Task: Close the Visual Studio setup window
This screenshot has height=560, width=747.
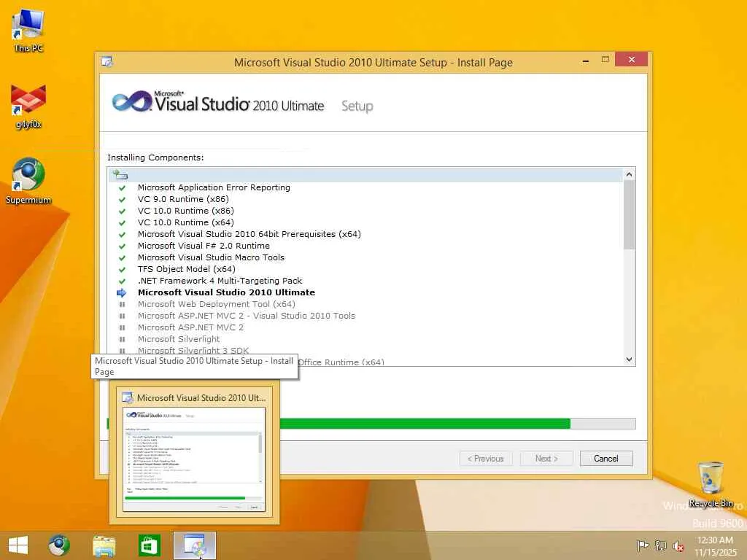Action: coord(631,60)
